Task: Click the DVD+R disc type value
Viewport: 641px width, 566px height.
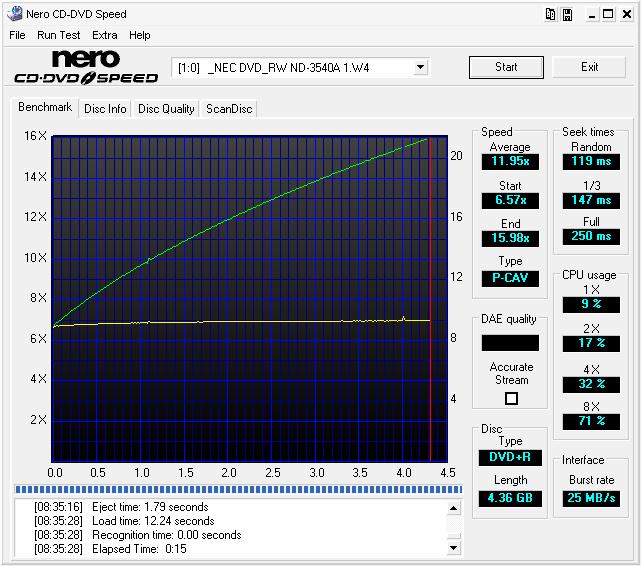Action: 510,457
